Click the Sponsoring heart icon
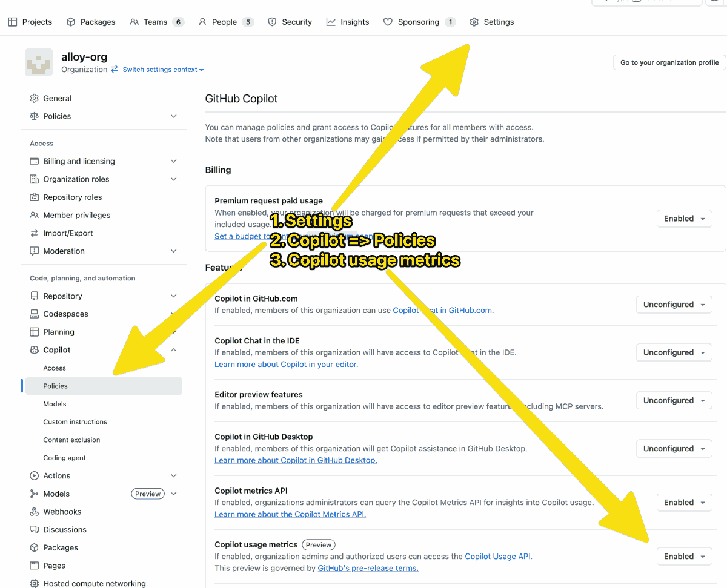Image resolution: width=727 pixels, height=588 pixels. pyautogui.click(x=388, y=22)
